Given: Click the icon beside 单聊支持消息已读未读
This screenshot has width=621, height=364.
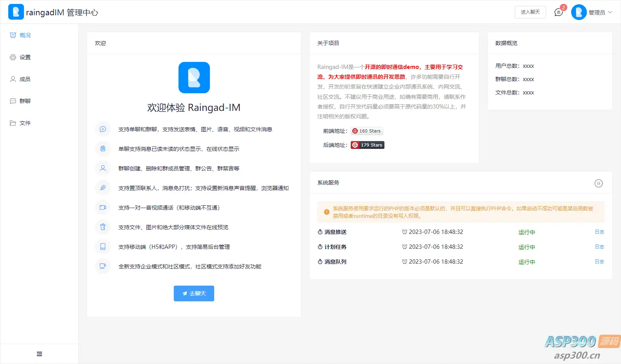Looking at the screenshot, I should click(103, 148).
